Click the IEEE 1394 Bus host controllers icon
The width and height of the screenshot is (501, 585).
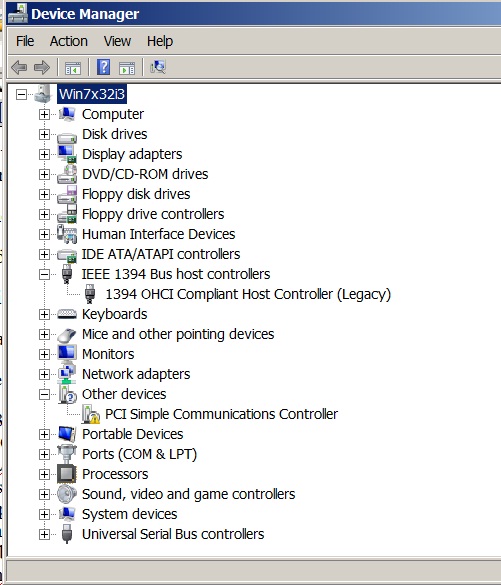[67, 274]
